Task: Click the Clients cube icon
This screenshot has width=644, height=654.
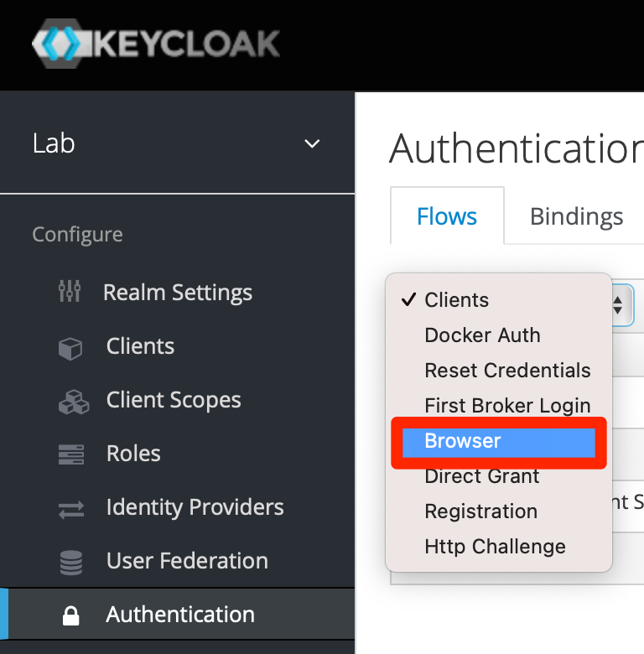Action: [70, 349]
